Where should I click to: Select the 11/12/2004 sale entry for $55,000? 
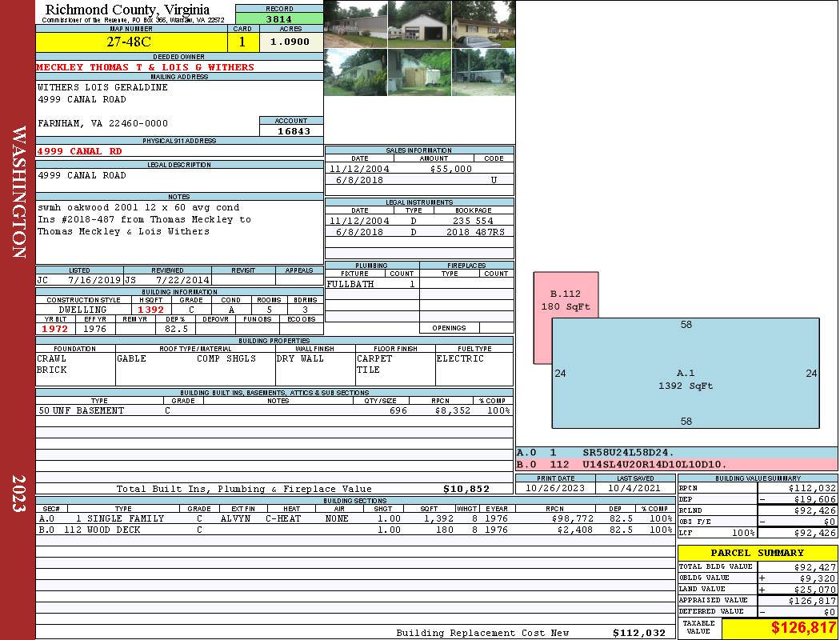tap(418, 169)
